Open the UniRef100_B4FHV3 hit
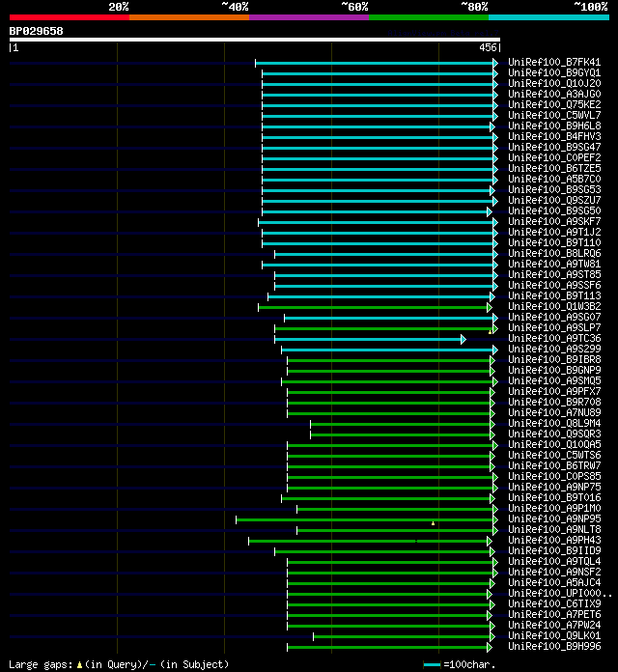The image size is (618, 672). pos(554,137)
